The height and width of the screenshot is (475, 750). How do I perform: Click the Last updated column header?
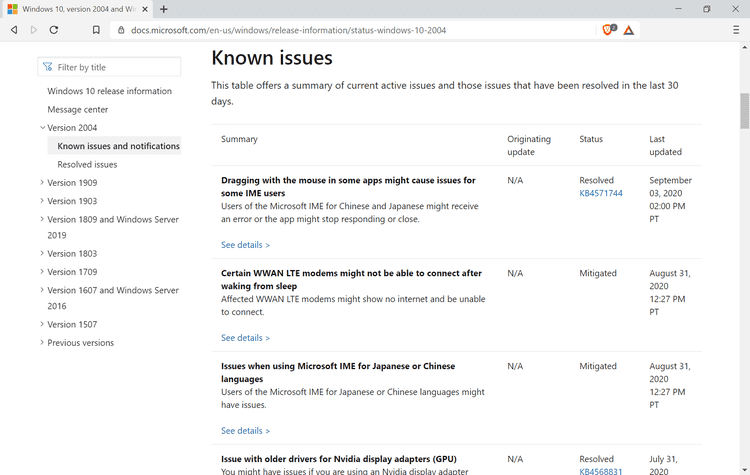pyautogui.click(x=665, y=145)
